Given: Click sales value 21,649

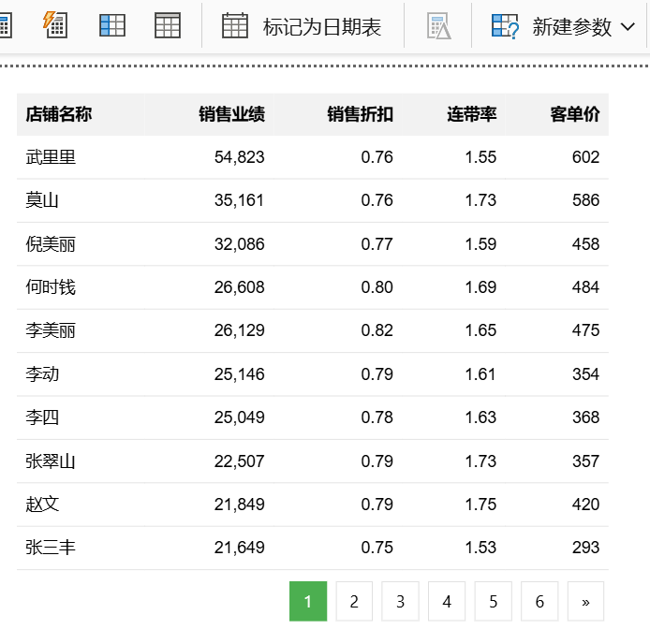Looking at the screenshot, I should (x=239, y=548).
